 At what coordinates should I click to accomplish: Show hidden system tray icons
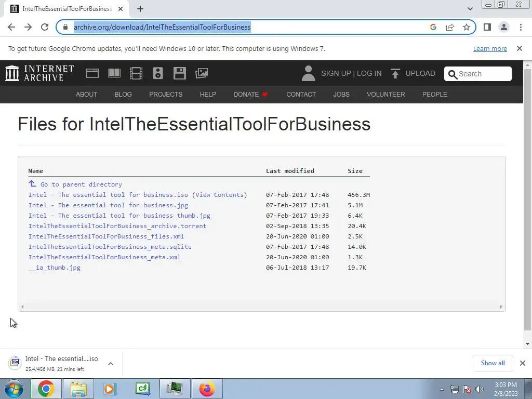point(442,389)
